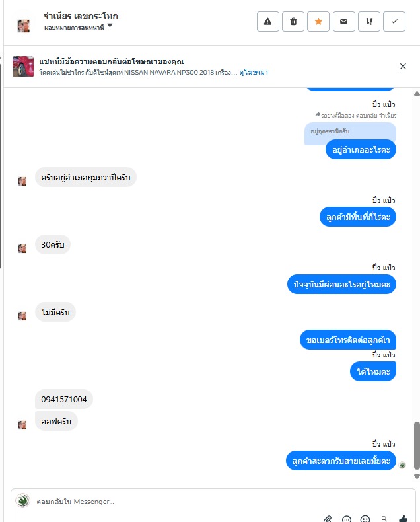Delete conversation with trash icon
This screenshot has height=522, width=420.
(x=293, y=22)
